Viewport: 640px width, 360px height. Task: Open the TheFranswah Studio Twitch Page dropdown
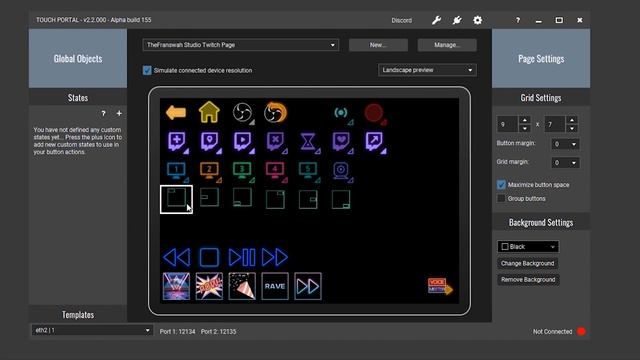click(x=240, y=45)
